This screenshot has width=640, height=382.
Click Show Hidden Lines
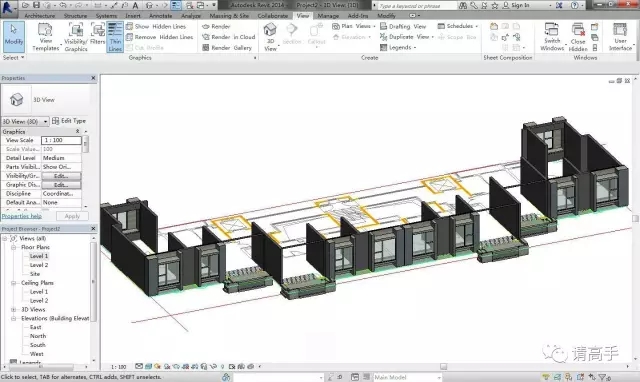[156, 26]
